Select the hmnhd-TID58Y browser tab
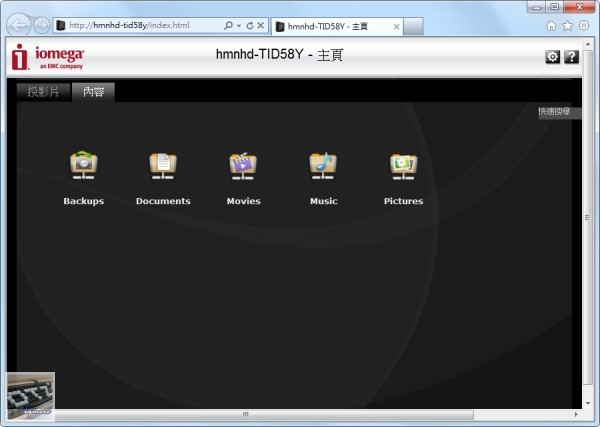The width and height of the screenshot is (600, 427). [x=337, y=26]
